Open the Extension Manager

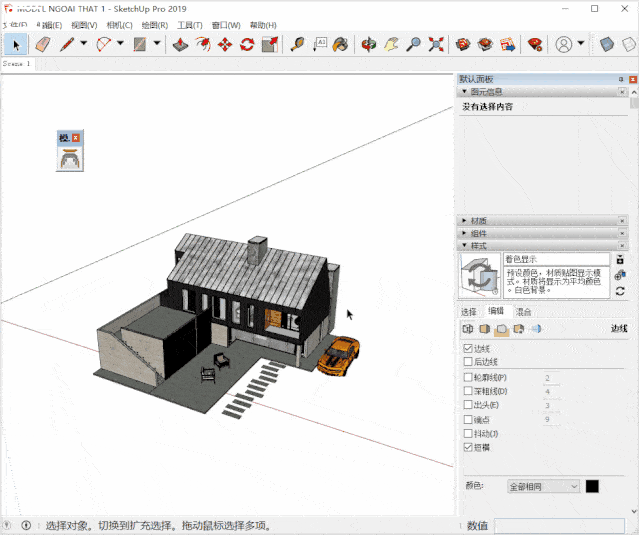click(535, 44)
